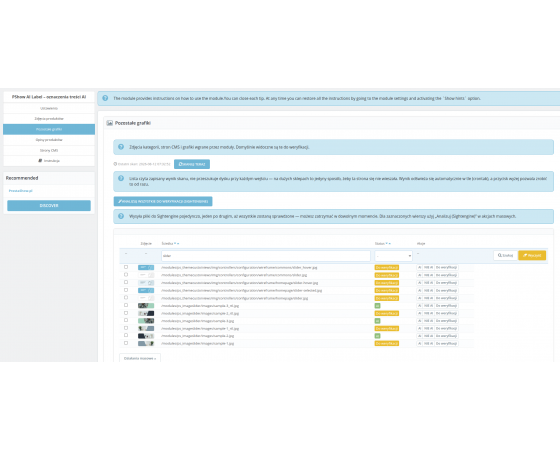Open the Status filter dropdown

pyautogui.click(x=394, y=256)
